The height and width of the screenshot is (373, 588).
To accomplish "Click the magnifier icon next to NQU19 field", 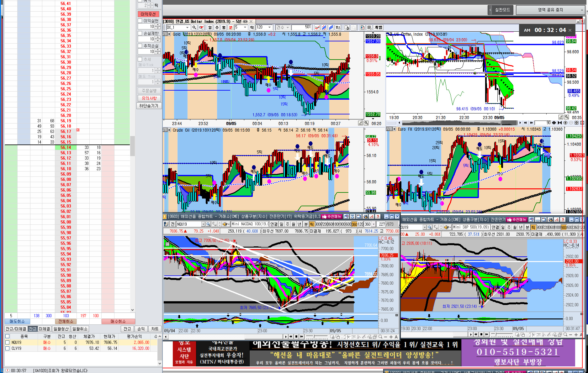I will 209,224.
